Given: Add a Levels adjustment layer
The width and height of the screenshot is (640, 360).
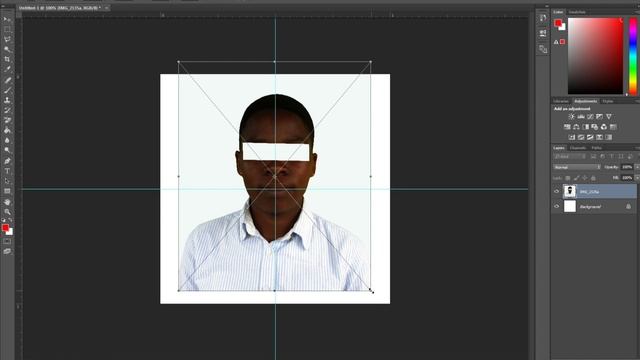Looking at the screenshot, I should click(x=581, y=117).
